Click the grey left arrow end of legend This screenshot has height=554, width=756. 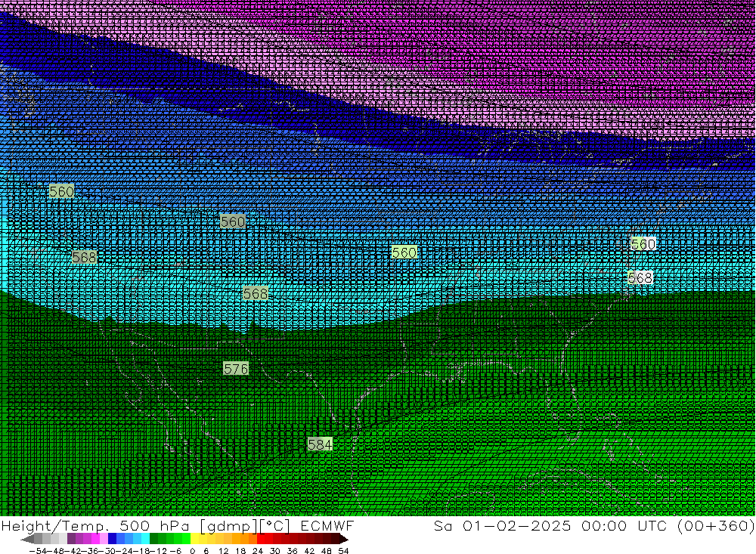[27, 540]
